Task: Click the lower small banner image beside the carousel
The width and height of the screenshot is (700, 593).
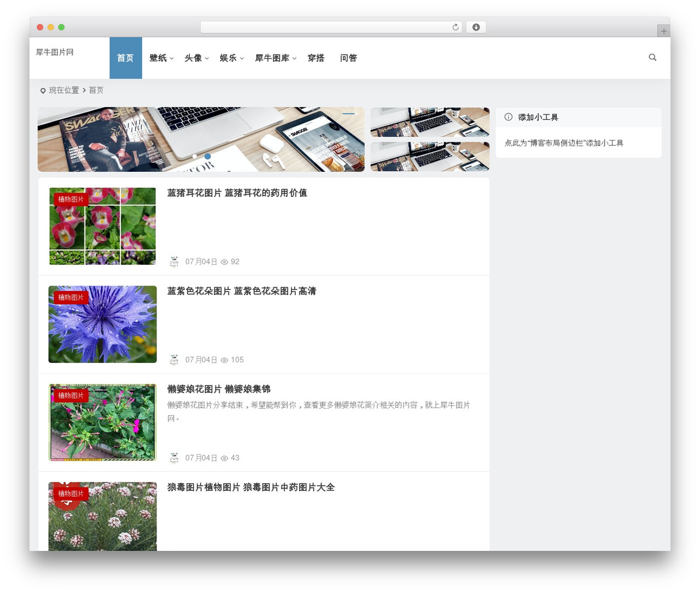Action: coord(430,157)
